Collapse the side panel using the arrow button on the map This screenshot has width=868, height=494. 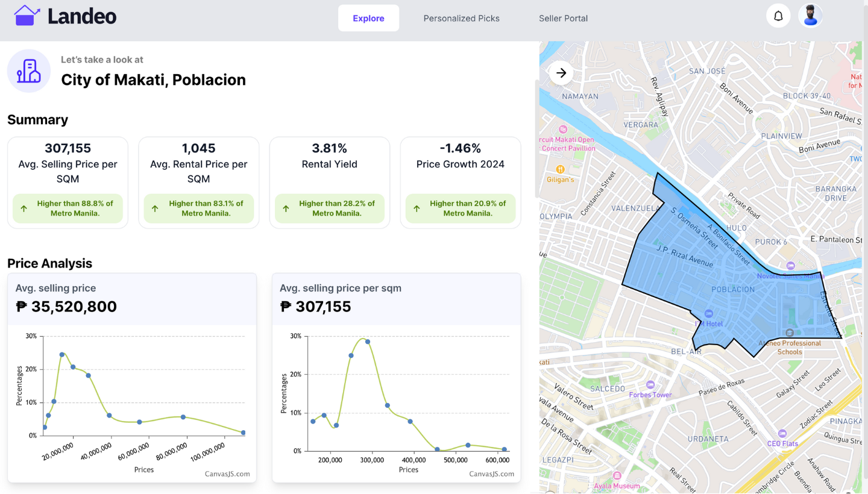click(561, 72)
